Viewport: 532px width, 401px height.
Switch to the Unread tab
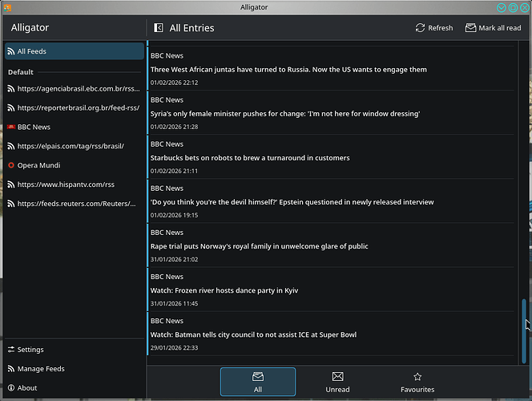pyautogui.click(x=337, y=382)
